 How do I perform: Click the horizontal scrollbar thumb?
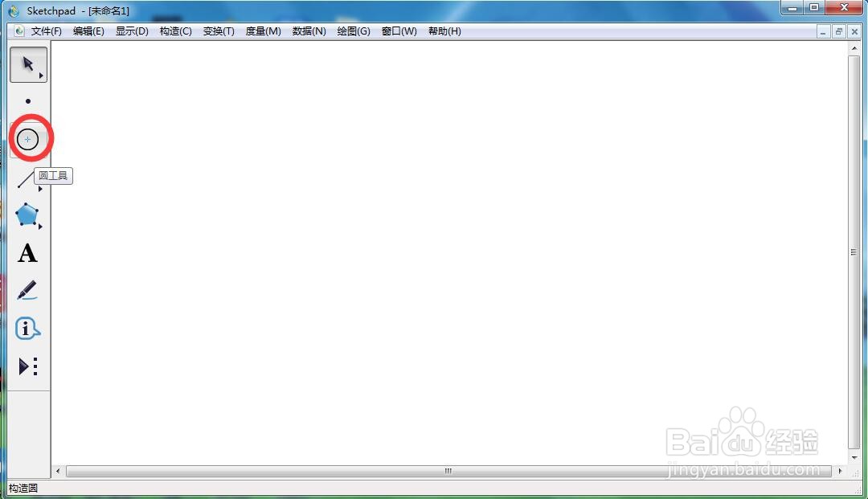pos(448,471)
